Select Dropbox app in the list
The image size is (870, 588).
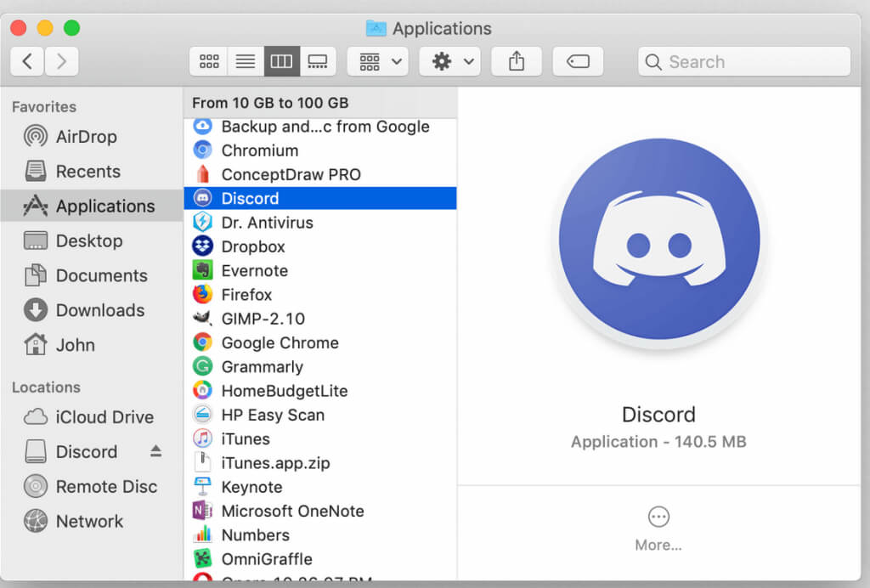point(252,246)
